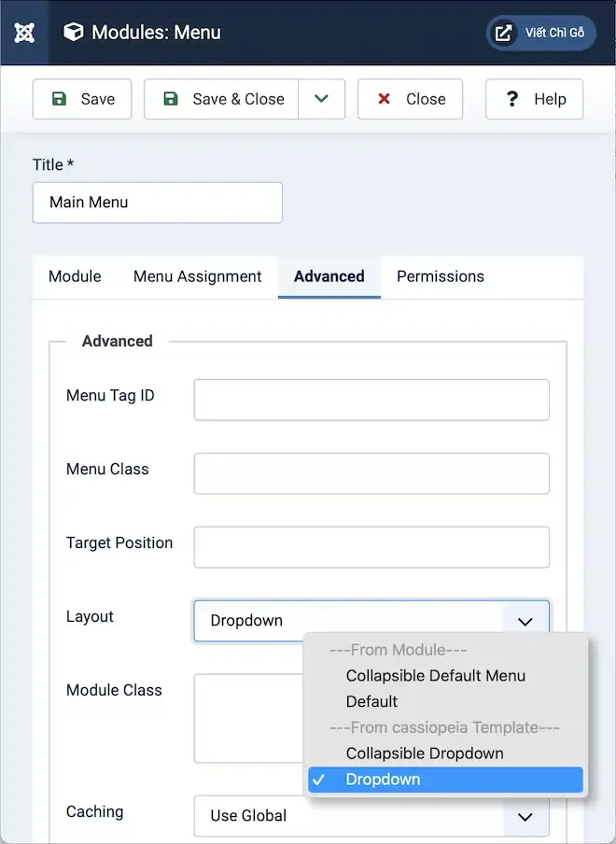This screenshot has height=844, width=616.
Task: Select the Advanced tab
Action: 329,276
